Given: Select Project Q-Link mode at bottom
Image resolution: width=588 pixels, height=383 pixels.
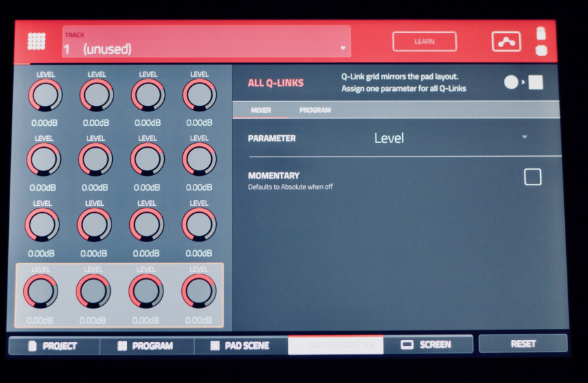Looking at the screenshot, I should pyautogui.click(x=55, y=345).
